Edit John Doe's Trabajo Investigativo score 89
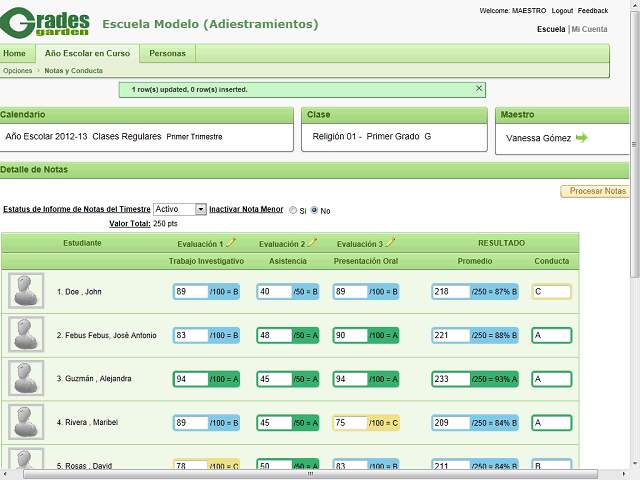640x480 pixels. pyautogui.click(x=191, y=291)
